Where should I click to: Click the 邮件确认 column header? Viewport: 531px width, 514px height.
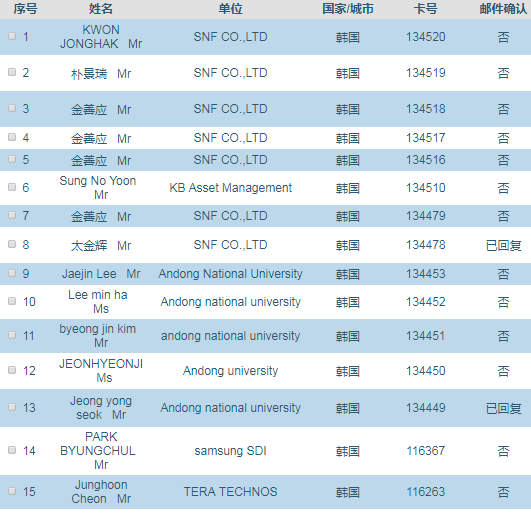pos(503,9)
